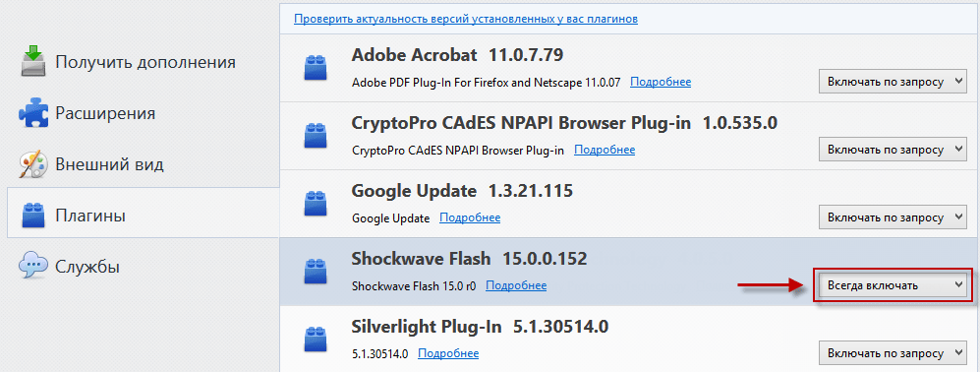Open the Подробнее link for Adobe Acrobat
Image resolution: width=980 pixels, height=372 pixels.
[x=661, y=82]
